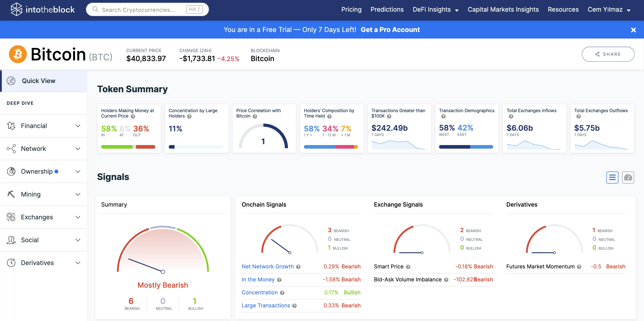This screenshot has width=644, height=321.
Task: Open help icon beside Futures Market Momentum
Action: click(x=579, y=267)
